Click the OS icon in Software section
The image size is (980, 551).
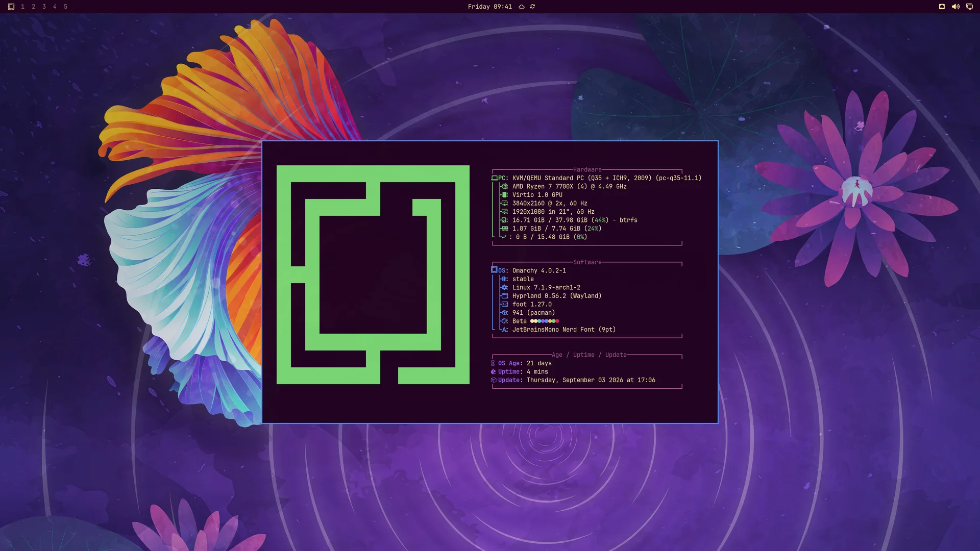tap(494, 270)
